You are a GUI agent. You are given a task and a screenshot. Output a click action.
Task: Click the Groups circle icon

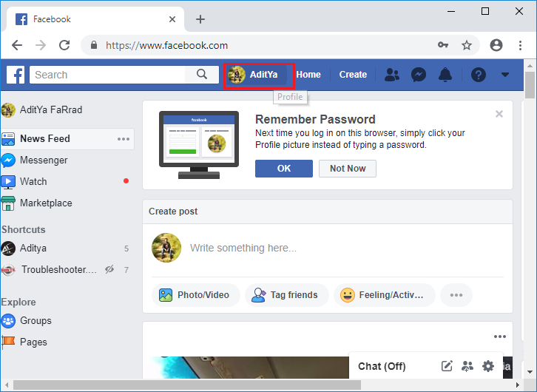pyautogui.click(x=8, y=321)
